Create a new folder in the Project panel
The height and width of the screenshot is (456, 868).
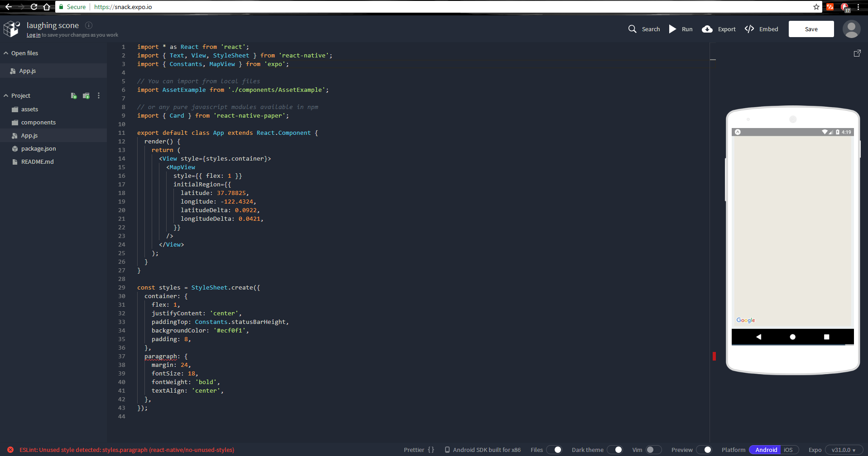[86, 95]
